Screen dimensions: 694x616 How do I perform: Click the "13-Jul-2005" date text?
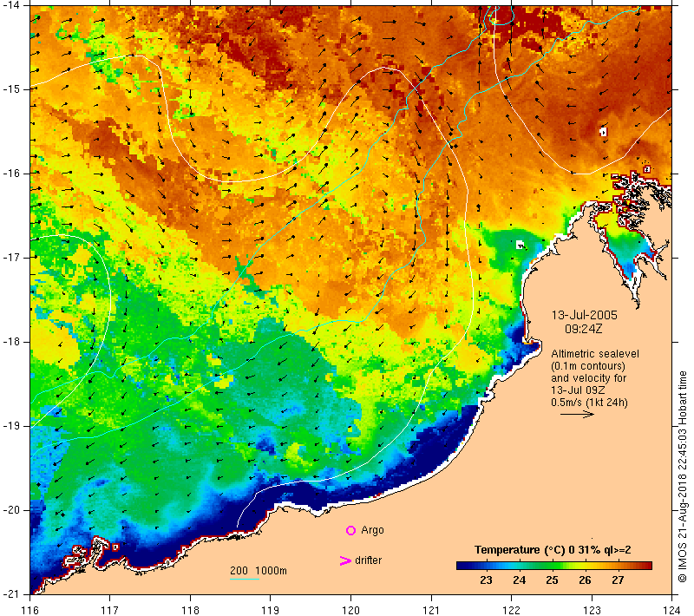[x=584, y=315]
